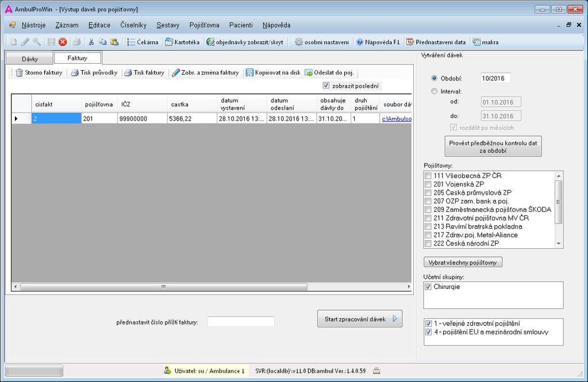Open the c:\Ambulso file link
588x382 pixels.
[x=397, y=119]
